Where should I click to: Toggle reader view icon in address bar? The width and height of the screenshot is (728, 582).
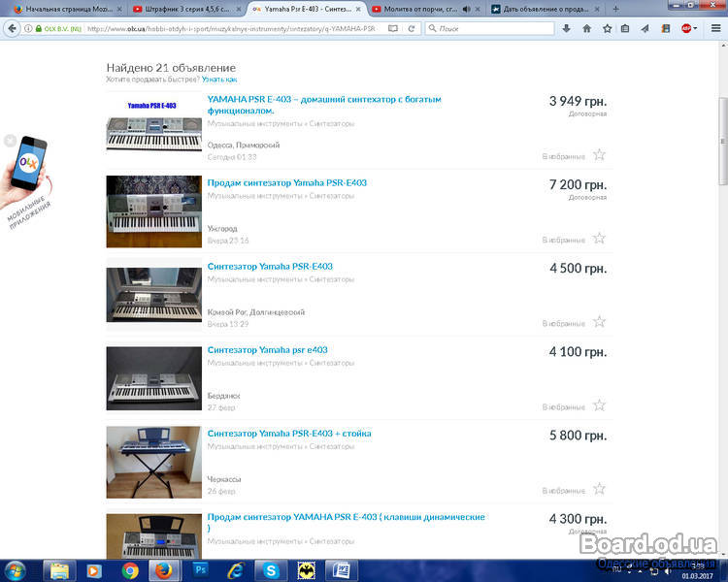click(x=393, y=28)
